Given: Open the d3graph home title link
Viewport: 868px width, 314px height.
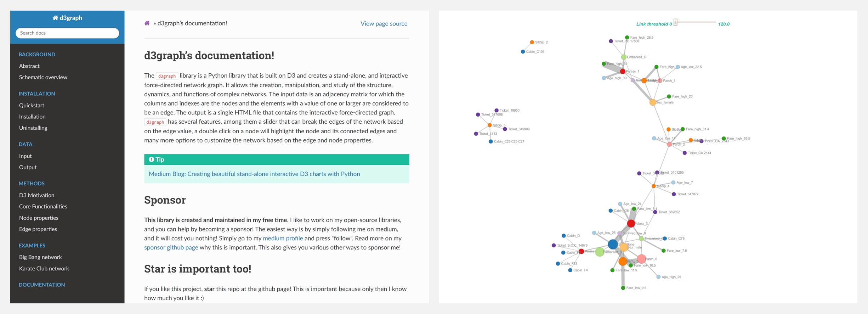Looking at the screenshot, I should coord(67,18).
